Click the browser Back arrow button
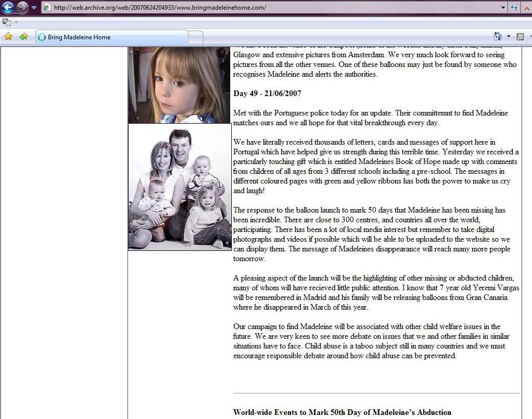 tap(8, 8)
